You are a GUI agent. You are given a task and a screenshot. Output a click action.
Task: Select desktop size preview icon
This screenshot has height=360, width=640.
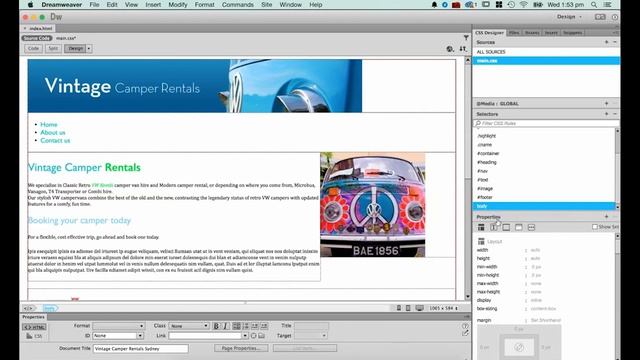click(x=419, y=308)
